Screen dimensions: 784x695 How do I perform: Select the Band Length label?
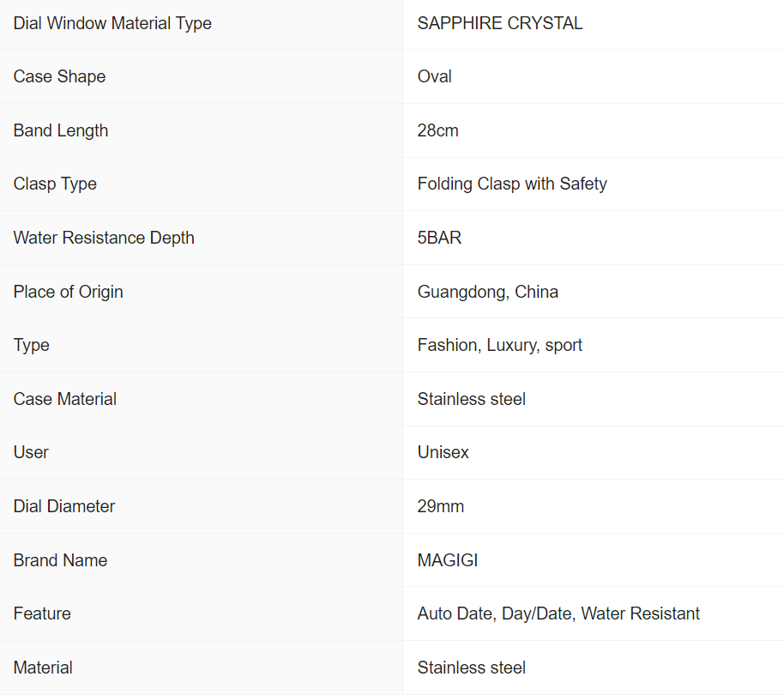coord(61,130)
